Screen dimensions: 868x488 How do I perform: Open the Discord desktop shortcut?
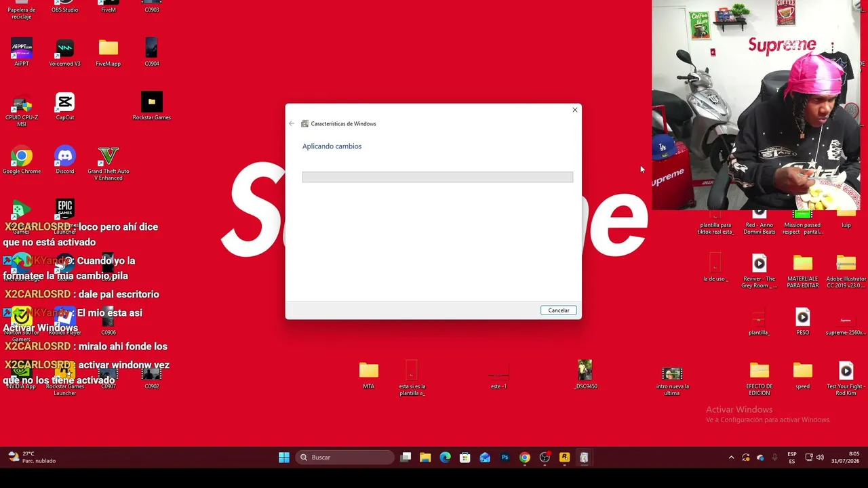pos(65,161)
